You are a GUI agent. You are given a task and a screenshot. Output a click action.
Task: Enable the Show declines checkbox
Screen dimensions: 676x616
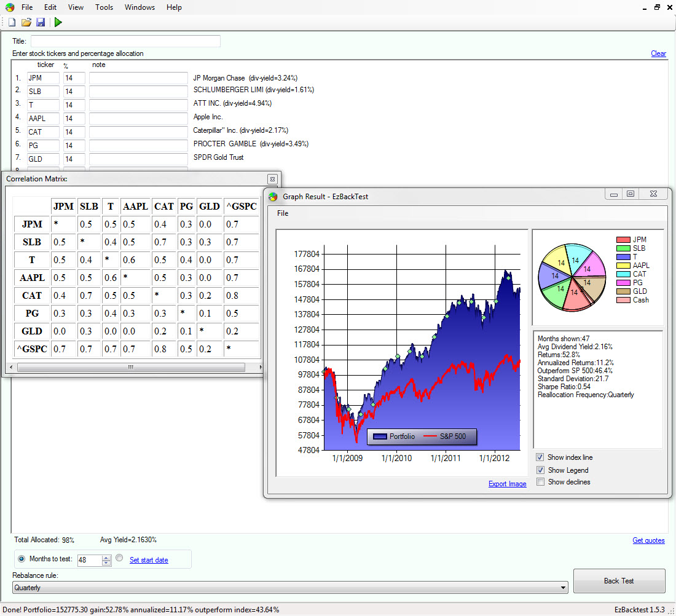coord(540,482)
